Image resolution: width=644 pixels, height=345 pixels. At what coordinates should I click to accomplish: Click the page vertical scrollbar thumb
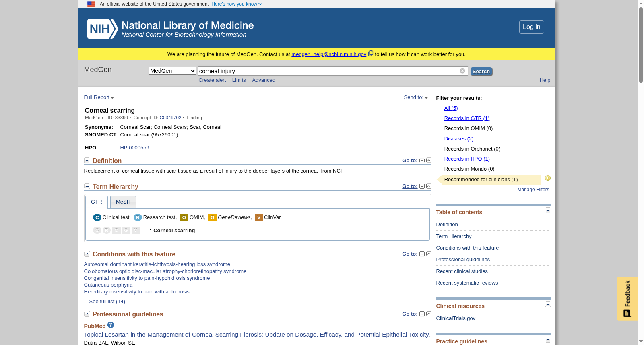coord(641,45)
